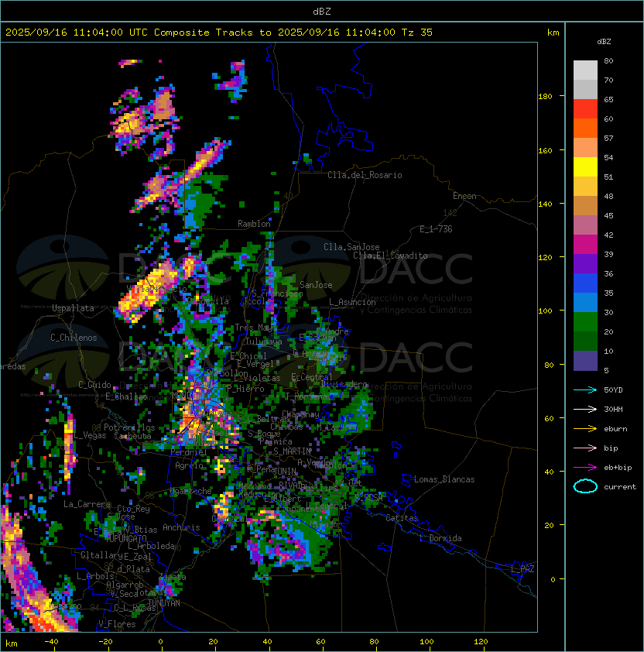Click the white 30HM arrow in legend
The height and width of the screenshot is (652, 644).
click(585, 409)
